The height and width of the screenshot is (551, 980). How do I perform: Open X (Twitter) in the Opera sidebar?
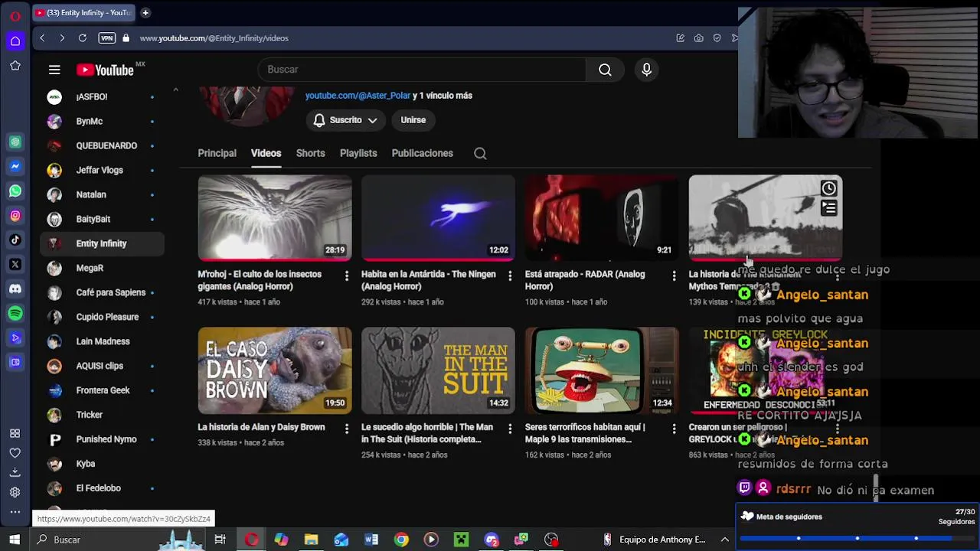15,264
